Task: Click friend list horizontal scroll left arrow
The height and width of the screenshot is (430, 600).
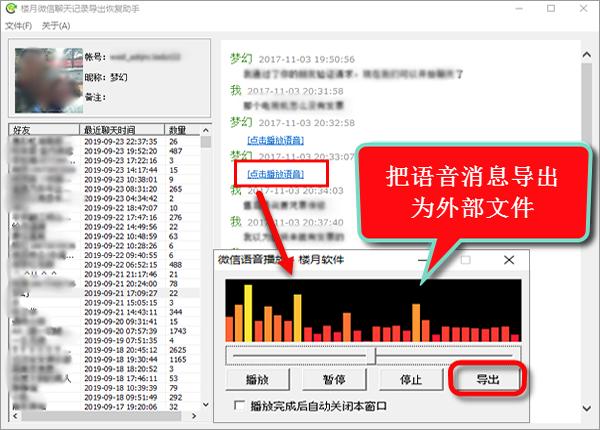Action: point(15,416)
